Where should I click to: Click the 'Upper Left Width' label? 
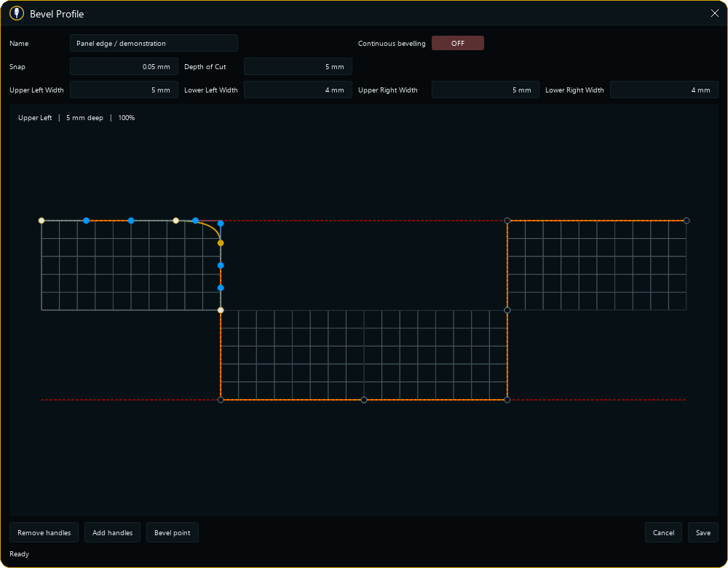point(36,90)
